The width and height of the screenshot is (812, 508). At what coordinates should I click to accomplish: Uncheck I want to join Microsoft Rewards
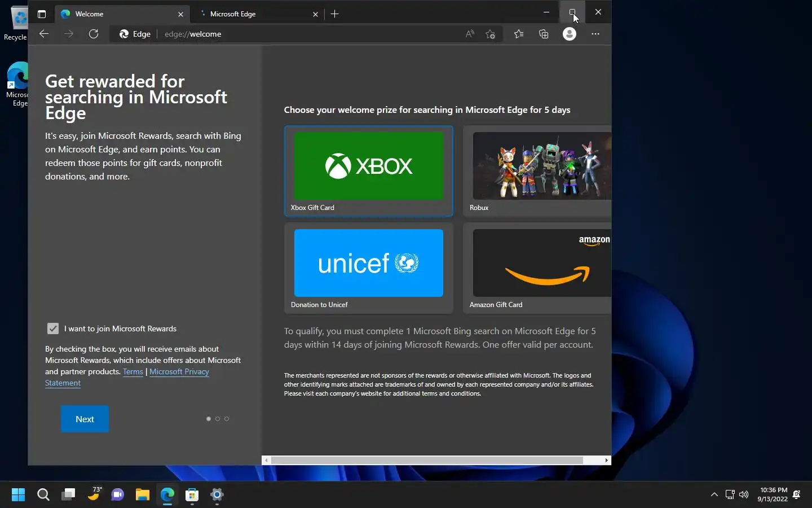point(53,329)
